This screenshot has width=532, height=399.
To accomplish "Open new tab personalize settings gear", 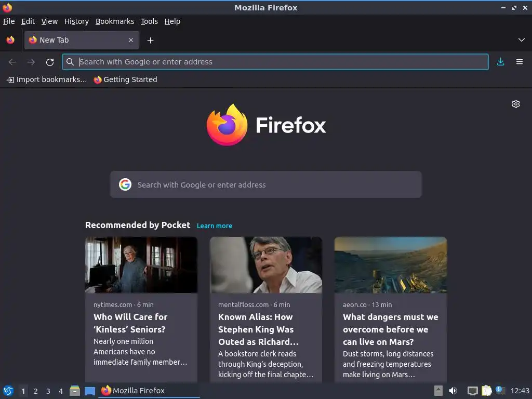I will click(516, 104).
